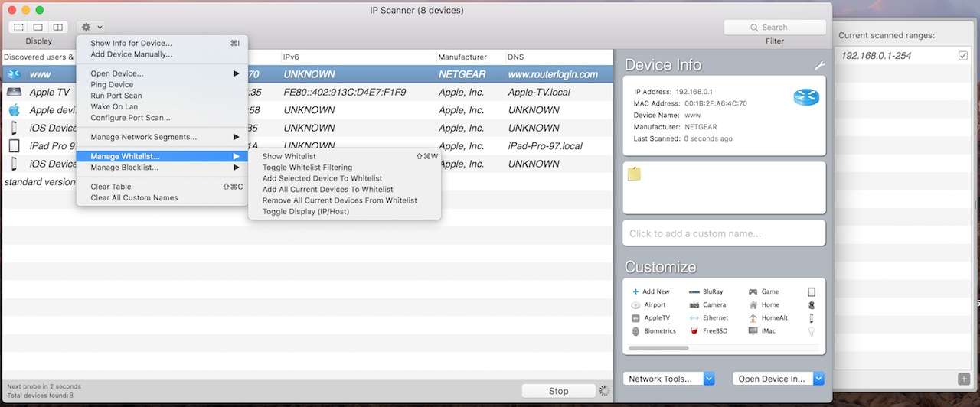Screen dimensions: 980x407
Task: Click the iPad Pro device icon in the list
Action: click(14, 145)
